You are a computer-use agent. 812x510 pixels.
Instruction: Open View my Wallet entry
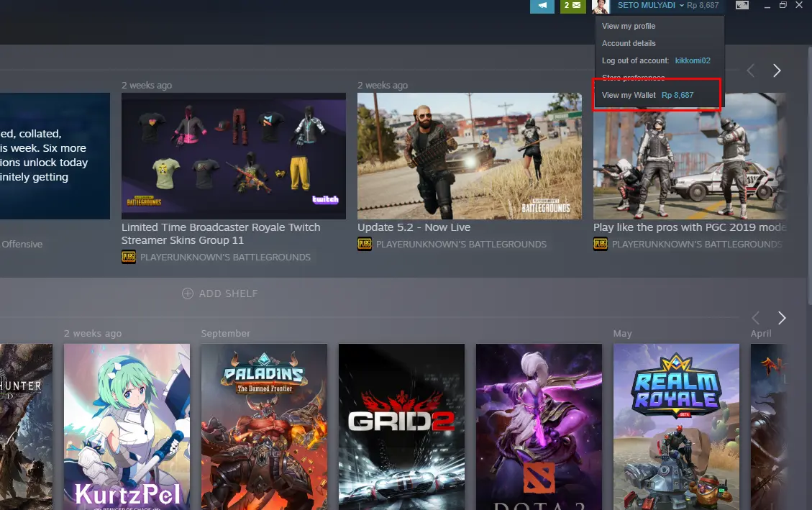[647, 95]
